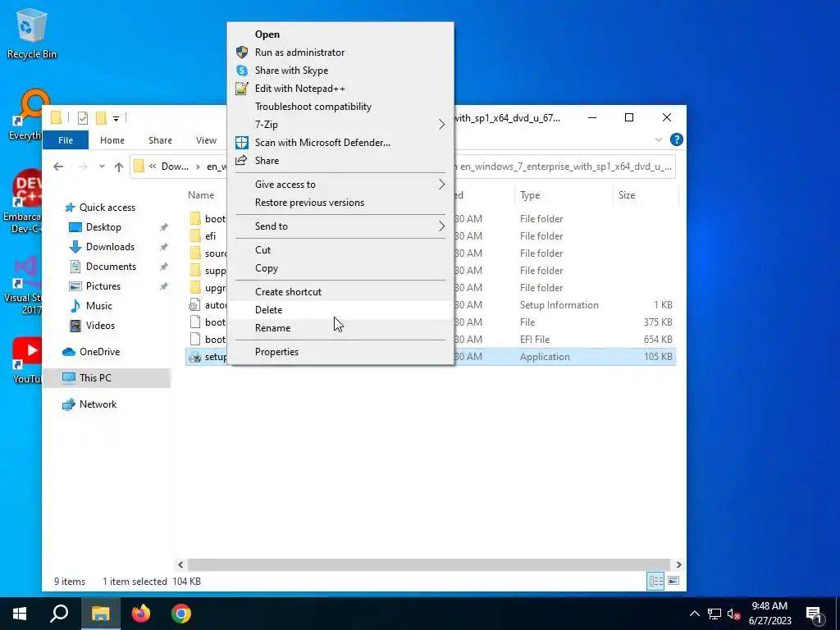Click the Properties quick access toolbar icon

83,117
